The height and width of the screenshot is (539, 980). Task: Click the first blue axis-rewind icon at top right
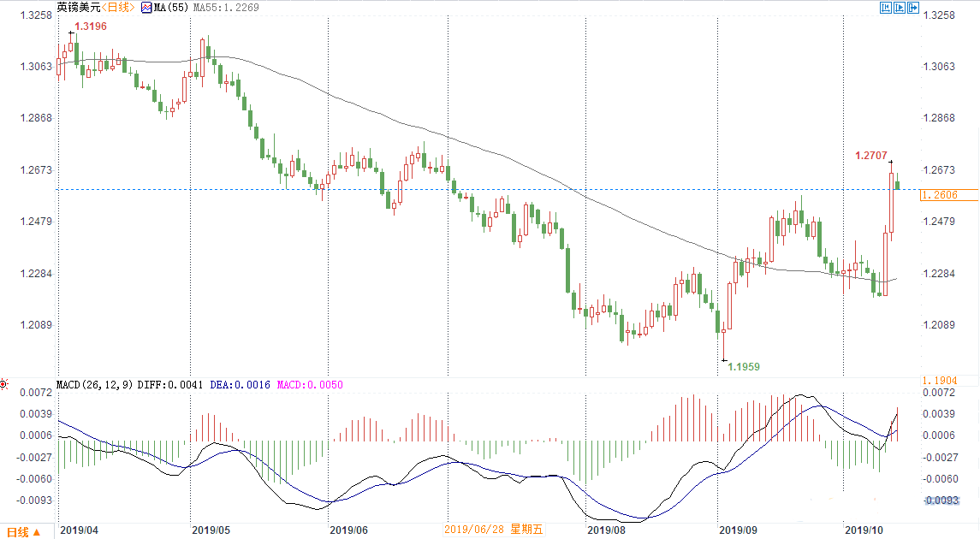tap(886, 8)
